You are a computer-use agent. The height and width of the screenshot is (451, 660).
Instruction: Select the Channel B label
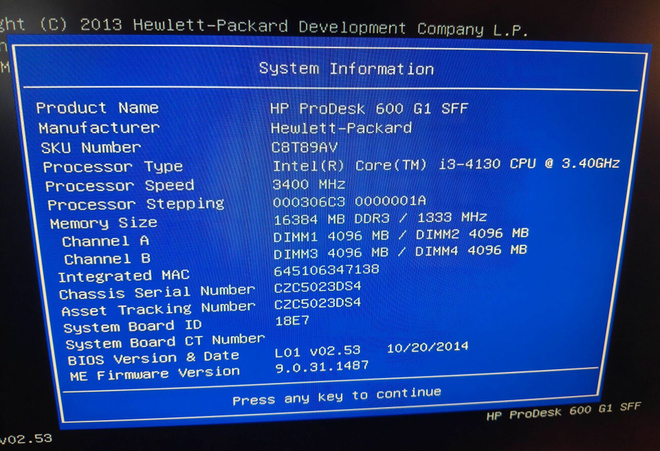point(107,259)
